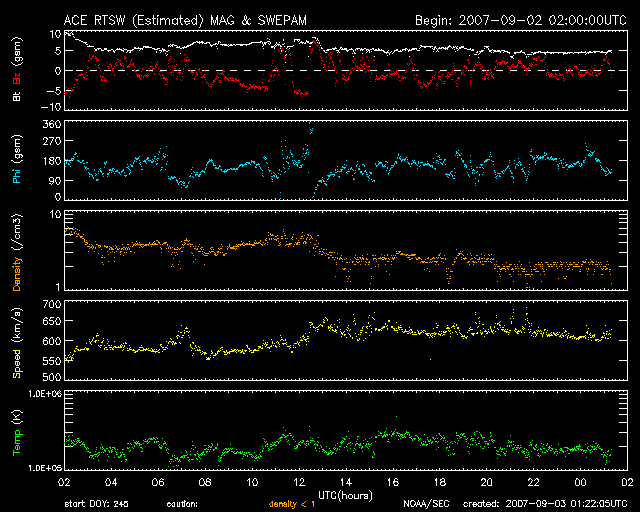Click the '600' tick on Speed axis

[52, 341]
